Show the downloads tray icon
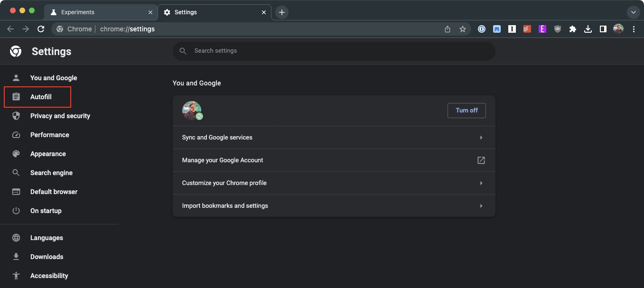 pyautogui.click(x=588, y=29)
